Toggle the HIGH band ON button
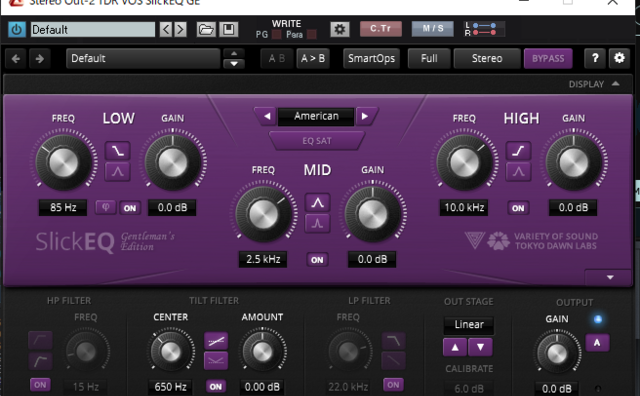The image size is (640, 396). click(518, 208)
